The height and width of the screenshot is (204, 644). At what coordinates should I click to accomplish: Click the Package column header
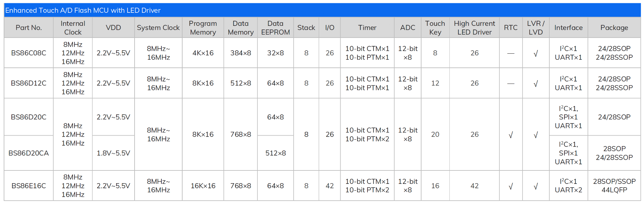tap(614, 28)
